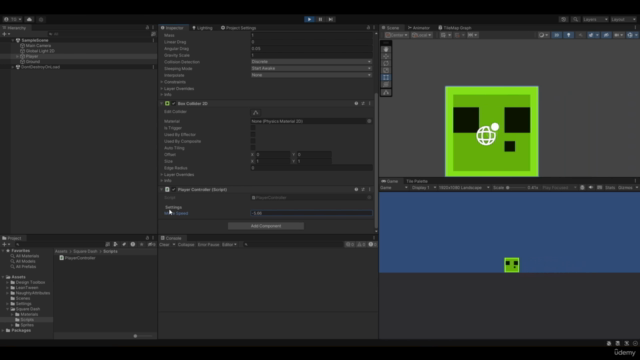The width and height of the screenshot is (640, 360).
Task: Open Player Controller script help icon
Action: pyautogui.click(x=356, y=189)
